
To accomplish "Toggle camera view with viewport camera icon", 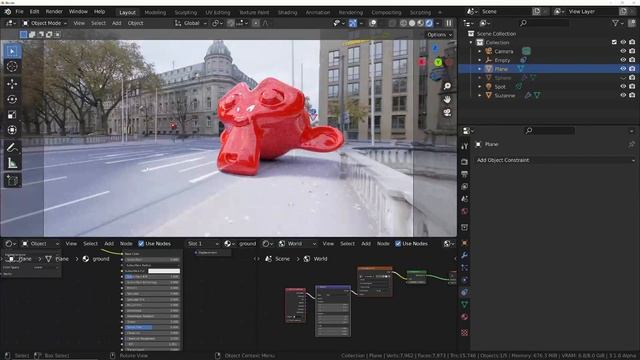I will point(447,113).
